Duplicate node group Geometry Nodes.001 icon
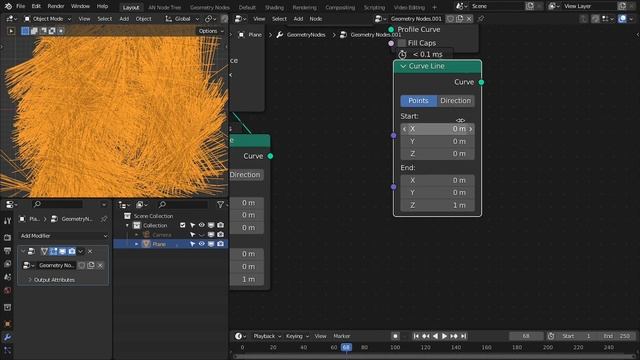 pos(460,19)
